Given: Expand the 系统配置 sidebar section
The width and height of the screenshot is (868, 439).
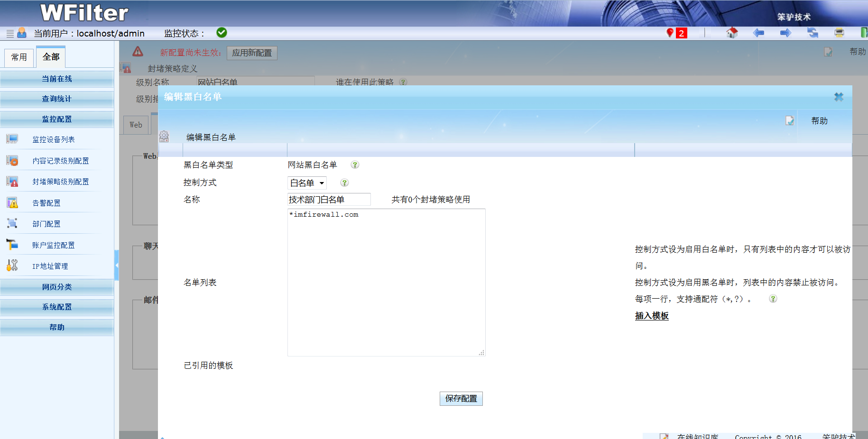Looking at the screenshot, I should (x=57, y=307).
